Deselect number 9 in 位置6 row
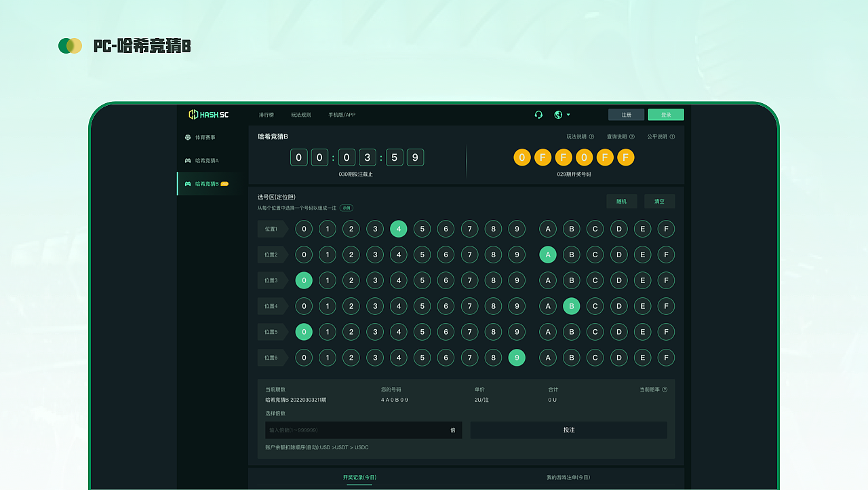This screenshot has width=868, height=490. (517, 358)
